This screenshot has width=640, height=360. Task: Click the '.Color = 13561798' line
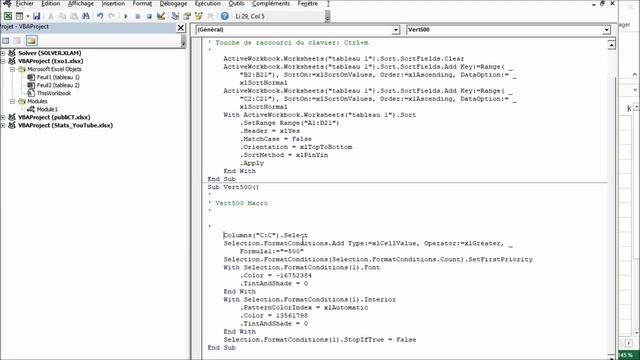[273, 316]
